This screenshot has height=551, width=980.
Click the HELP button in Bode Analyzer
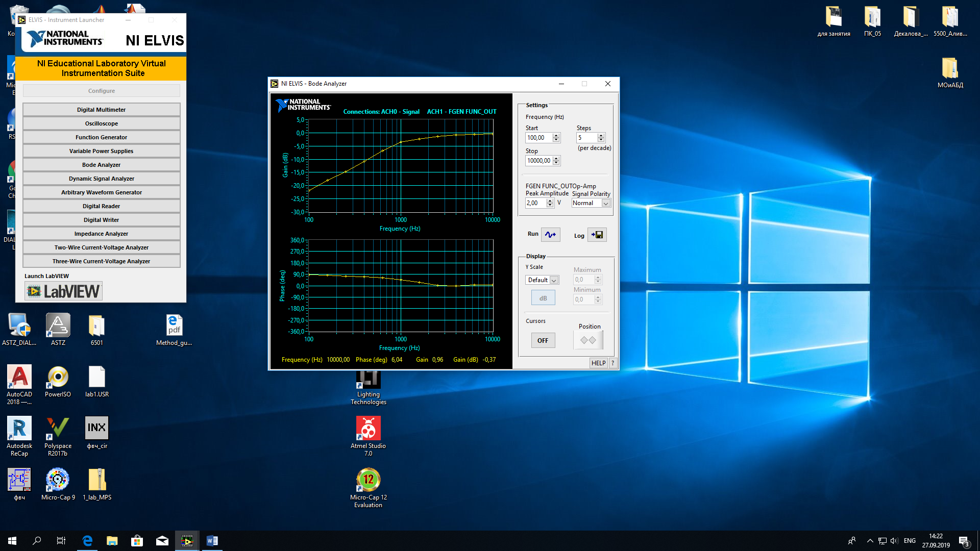598,363
